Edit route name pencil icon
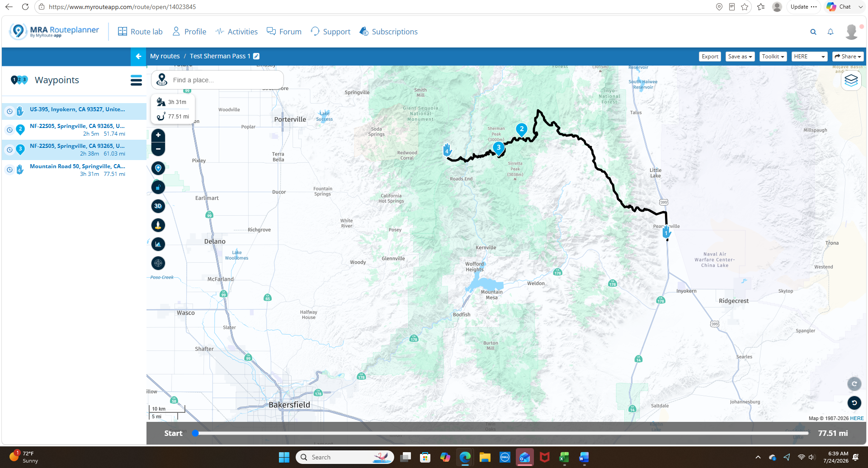 click(256, 56)
